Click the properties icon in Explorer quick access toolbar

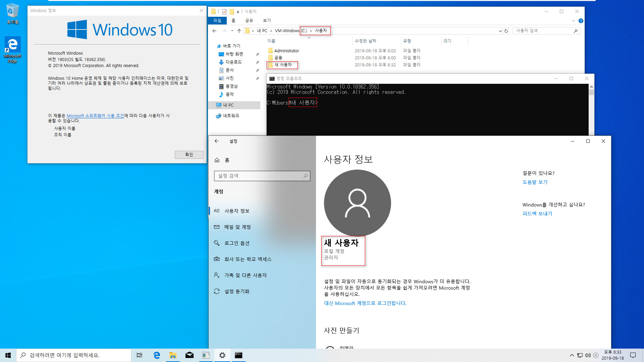[x=224, y=12]
